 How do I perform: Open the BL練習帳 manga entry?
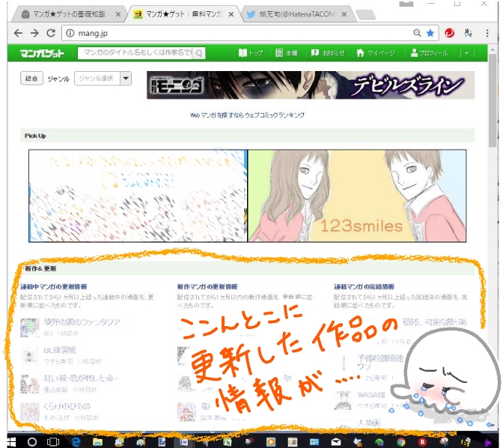tap(60, 350)
